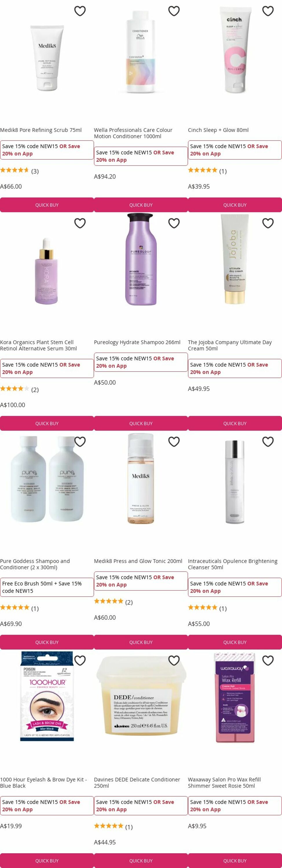Wishlist the Waxaway Salon Pro Wax Refill
The image size is (282, 868).
tap(268, 661)
